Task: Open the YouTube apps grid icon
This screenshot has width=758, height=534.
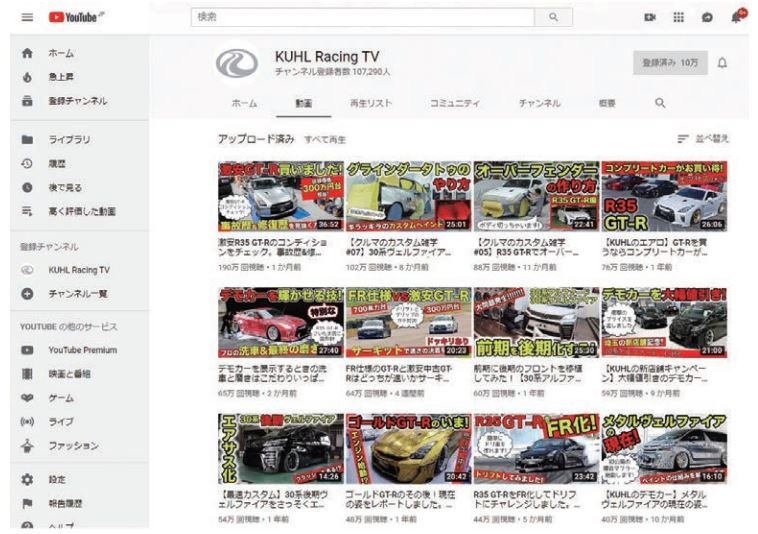Action: [x=679, y=17]
